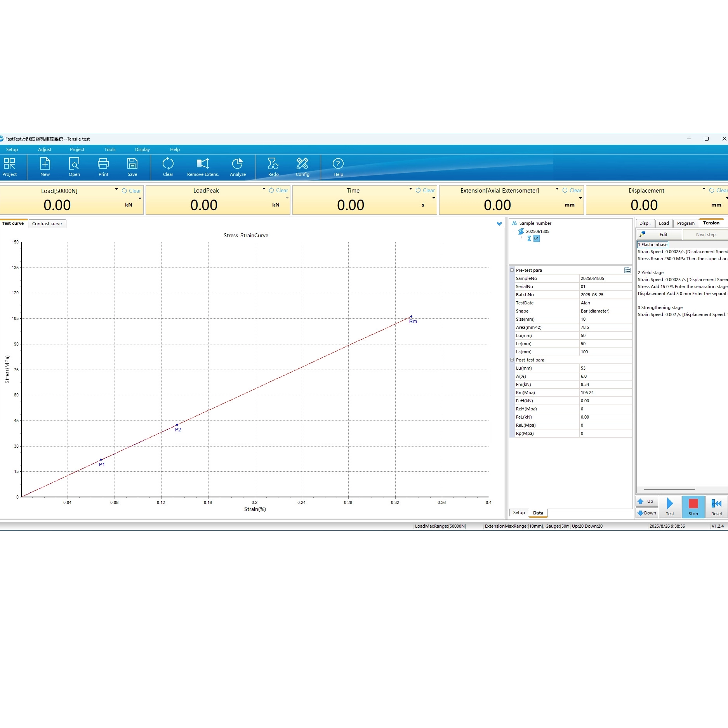Open a file with the Open icon
Viewport: 728px width, 728px height.
click(x=74, y=167)
